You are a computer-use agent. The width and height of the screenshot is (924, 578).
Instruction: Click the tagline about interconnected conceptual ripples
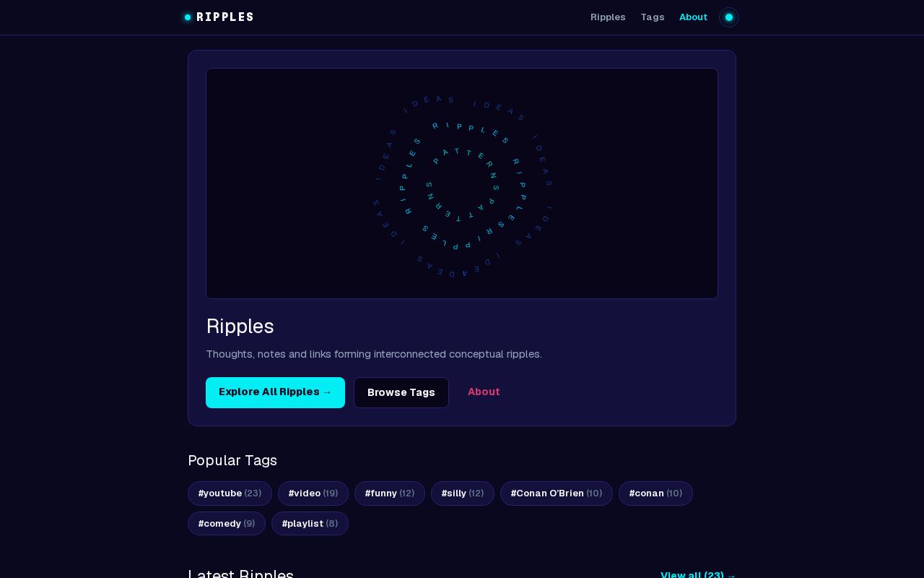tap(374, 354)
